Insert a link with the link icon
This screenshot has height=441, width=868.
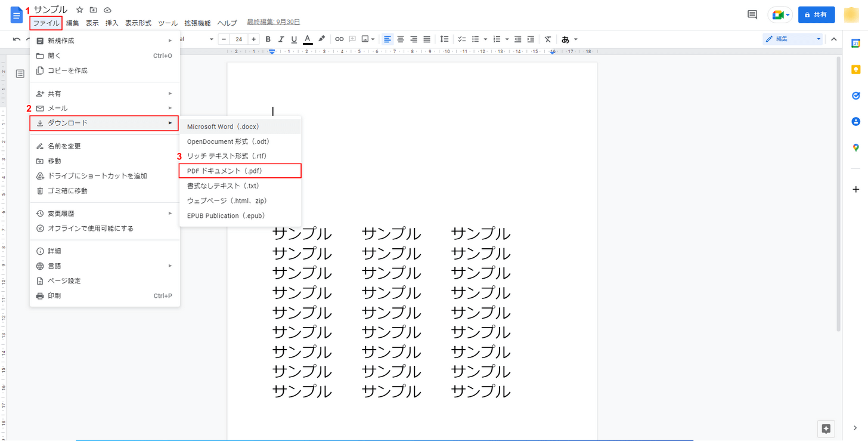click(339, 39)
